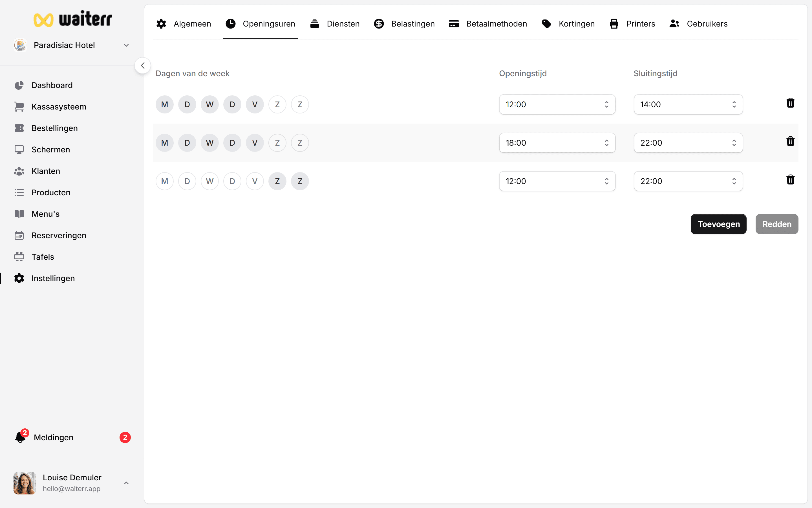Click the Kassasysteem cart icon

pos(19,107)
